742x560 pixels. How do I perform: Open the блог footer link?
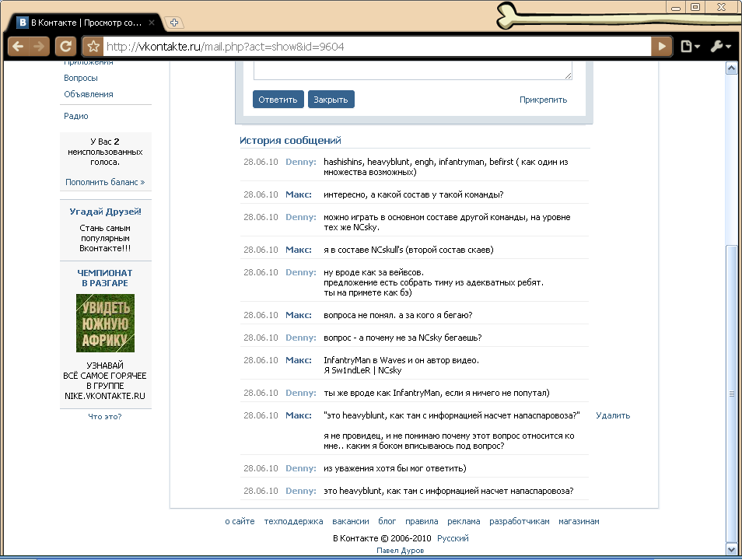(387, 521)
